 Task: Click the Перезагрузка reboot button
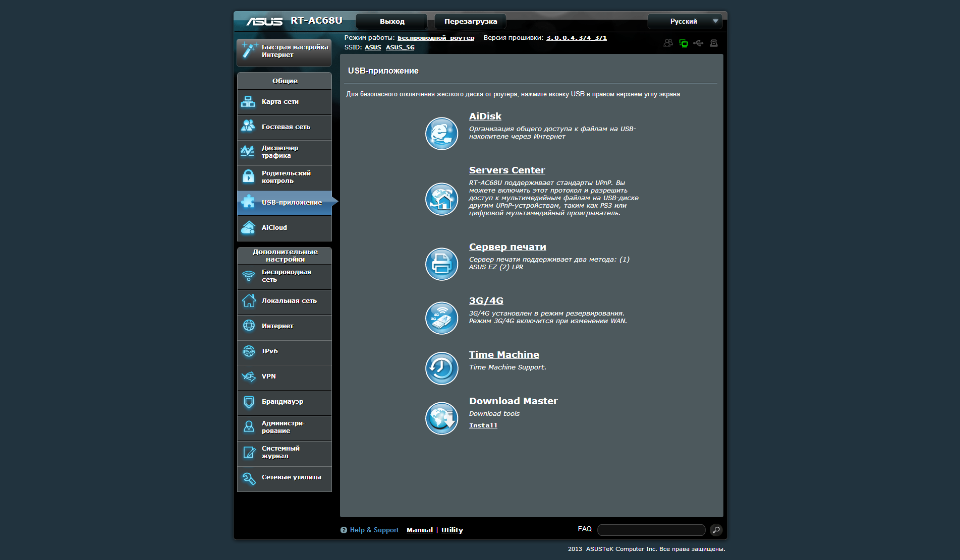[x=470, y=21]
